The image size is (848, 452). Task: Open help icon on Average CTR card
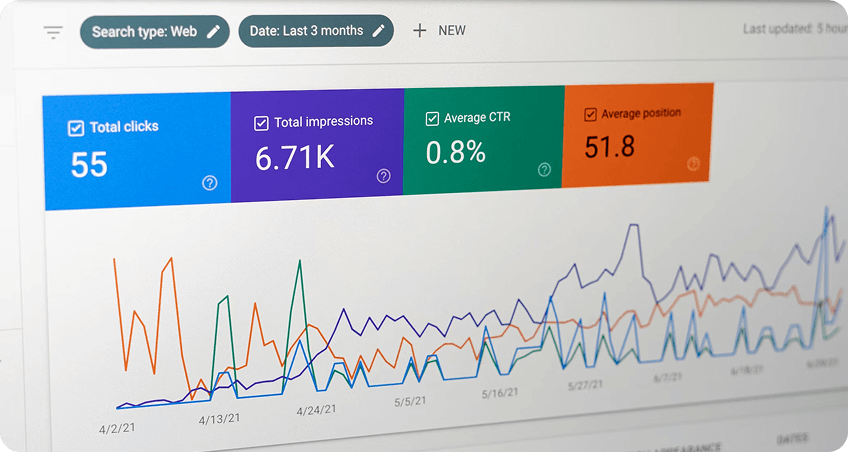pyautogui.click(x=544, y=170)
